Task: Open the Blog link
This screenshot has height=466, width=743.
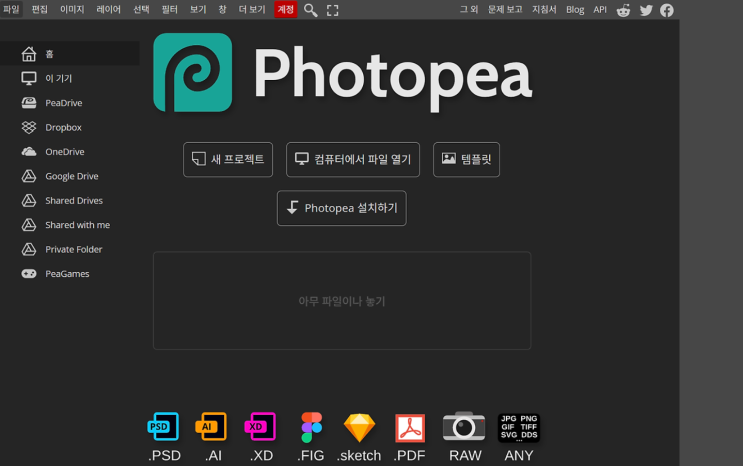Action: pyautogui.click(x=575, y=9)
